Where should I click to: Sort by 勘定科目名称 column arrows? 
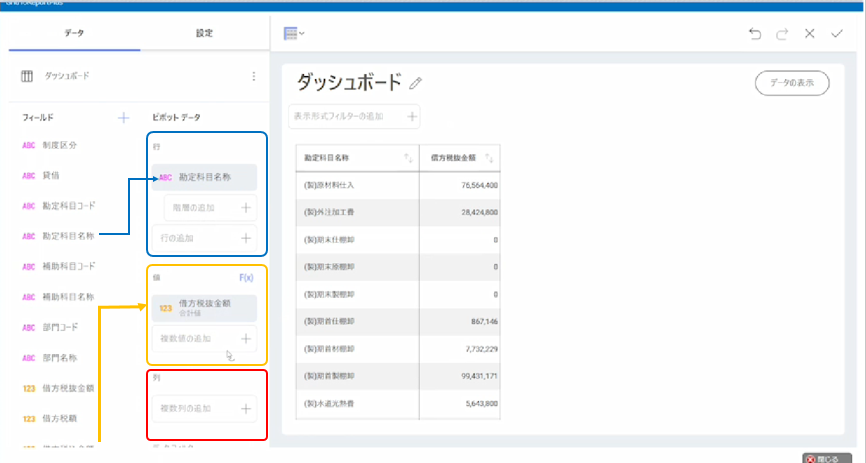point(407,158)
